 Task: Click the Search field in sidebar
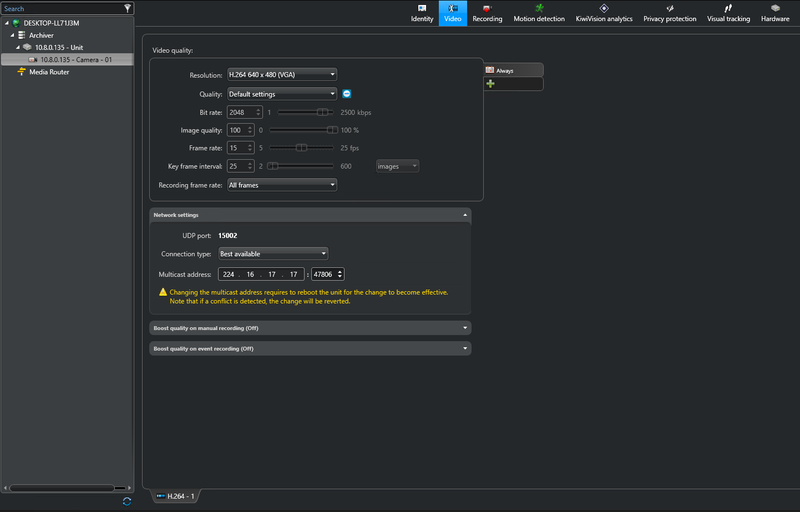(x=60, y=8)
